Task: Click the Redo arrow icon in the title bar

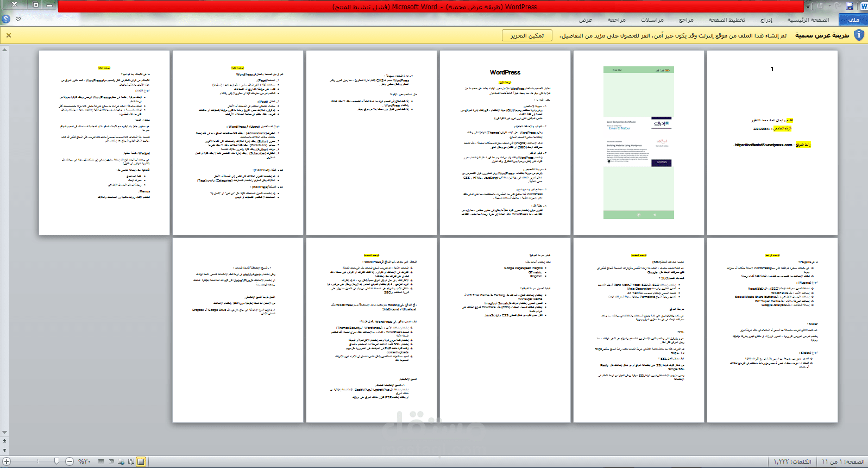Action: point(820,6)
